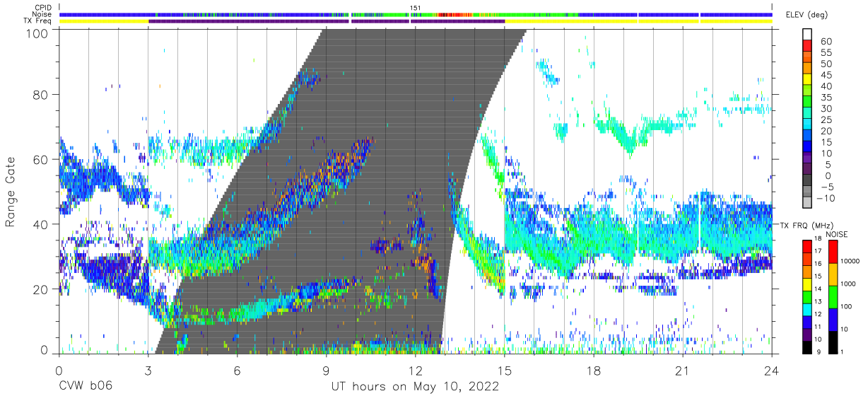Click the '20' tick on the Range Gate axis
868x401 pixels.
click(42, 289)
